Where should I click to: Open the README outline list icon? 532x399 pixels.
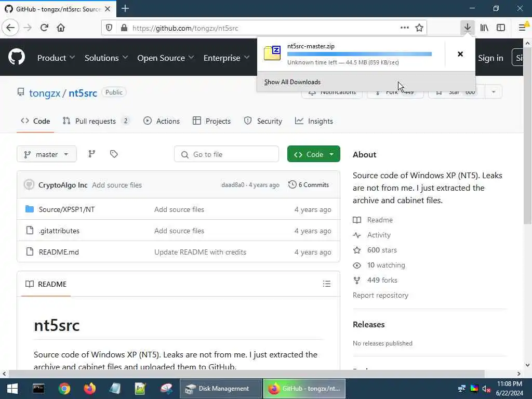[327, 284]
